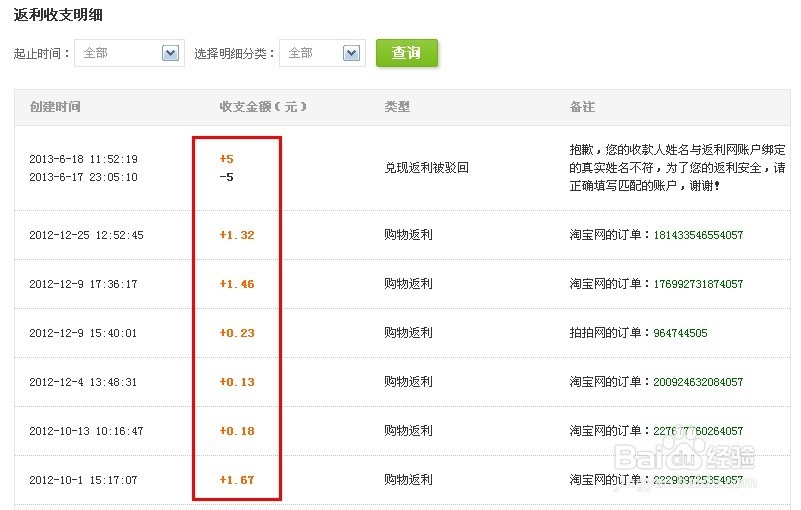Click the 2012-12-25 12:52:45 timestamp

pyautogui.click(x=86, y=235)
